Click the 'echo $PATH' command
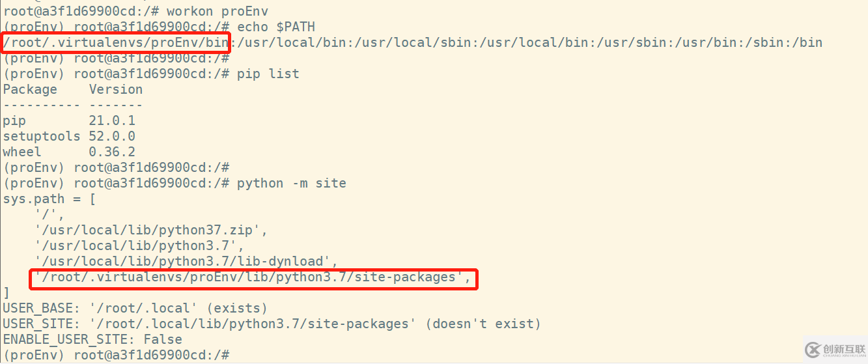 pos(275,27)
